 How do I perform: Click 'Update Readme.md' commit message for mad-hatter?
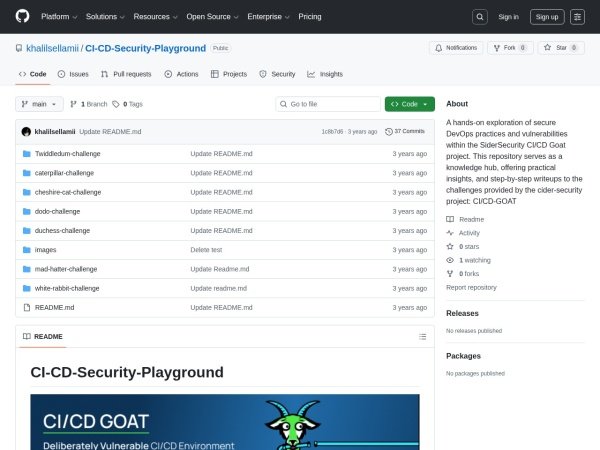click(220, 269)
